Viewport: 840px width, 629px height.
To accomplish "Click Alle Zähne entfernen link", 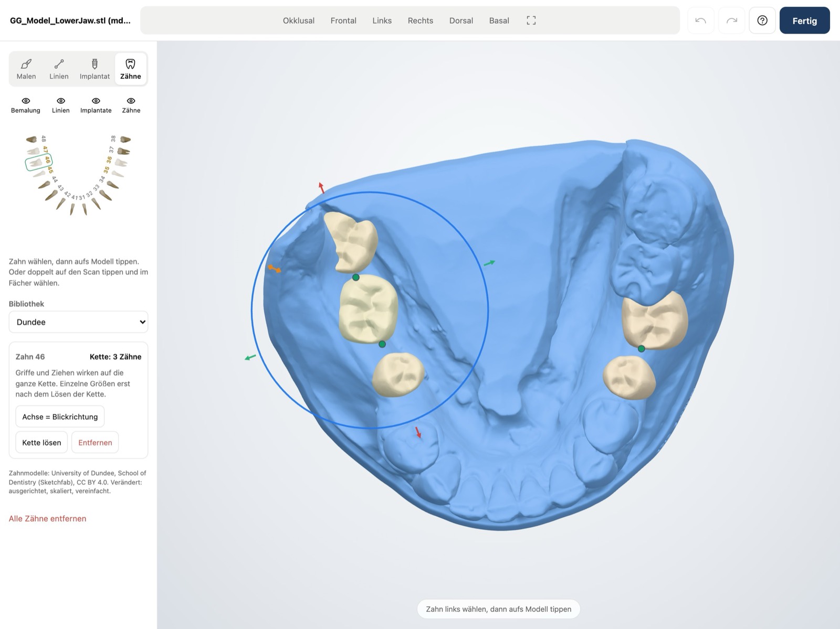I will 47,518.
